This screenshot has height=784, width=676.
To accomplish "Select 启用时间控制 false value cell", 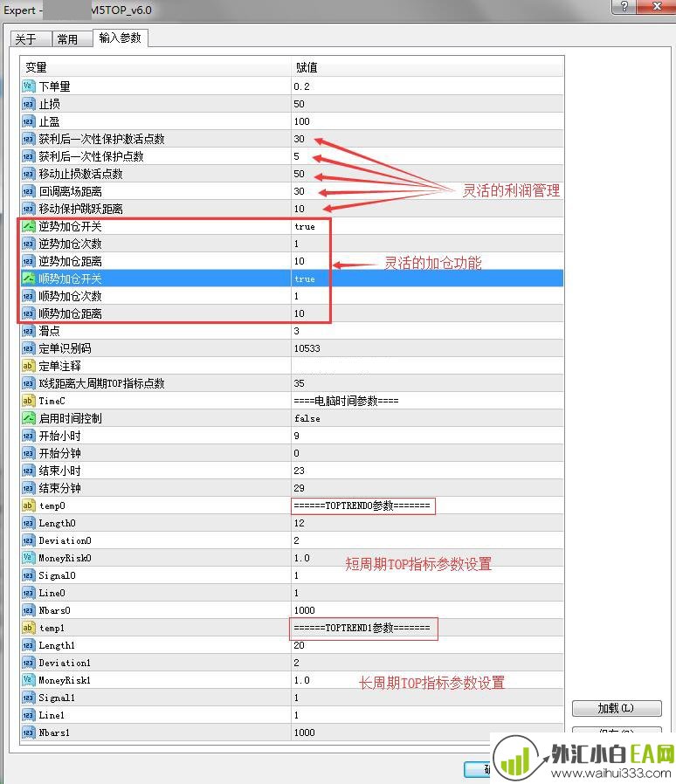I will point(427,418).
